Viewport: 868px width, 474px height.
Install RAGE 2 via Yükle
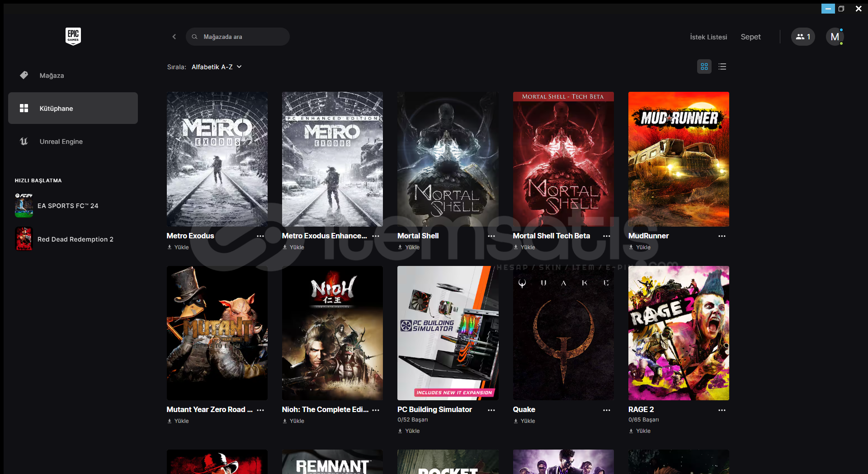[640, 431]
